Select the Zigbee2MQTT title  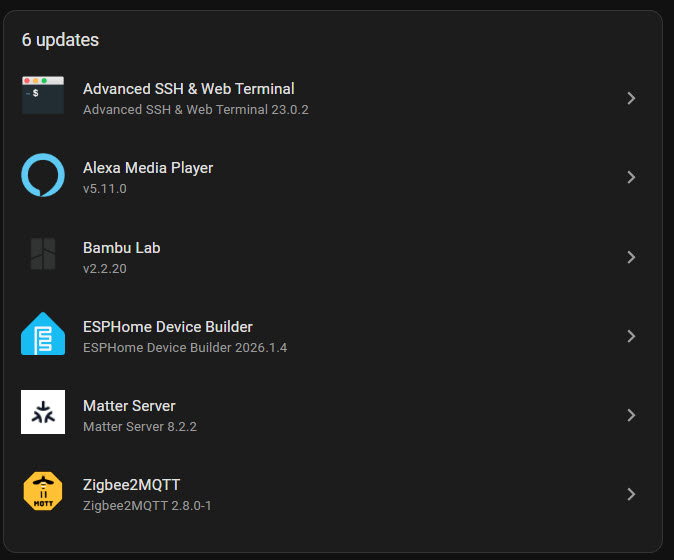pos(131,485)
